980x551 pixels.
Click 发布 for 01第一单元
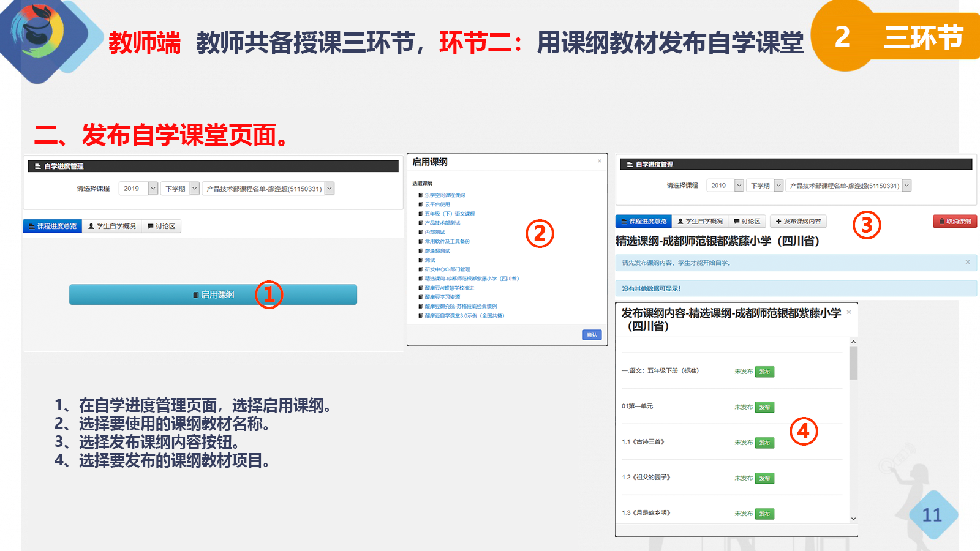tap(764, 407)
